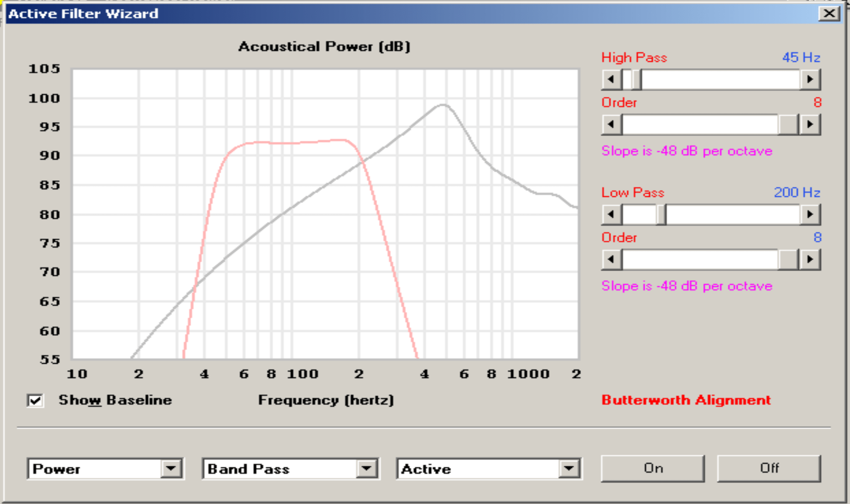
Task: Click the Low Pass Order value 8
Action: [x=817, y=237]
